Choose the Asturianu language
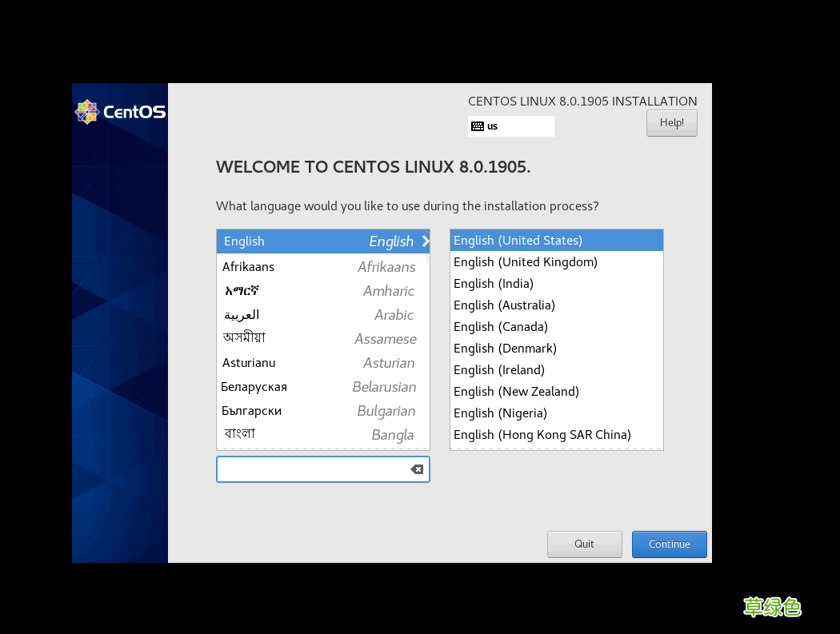 [x=248, y=362]
